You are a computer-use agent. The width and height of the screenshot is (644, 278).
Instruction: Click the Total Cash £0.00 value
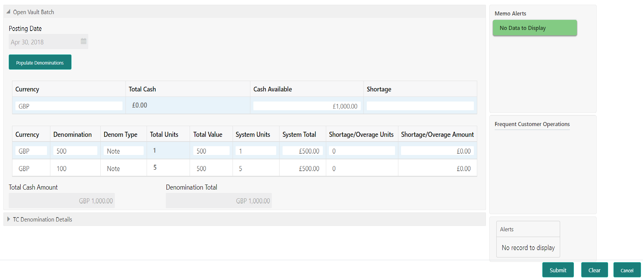(140, 105)
